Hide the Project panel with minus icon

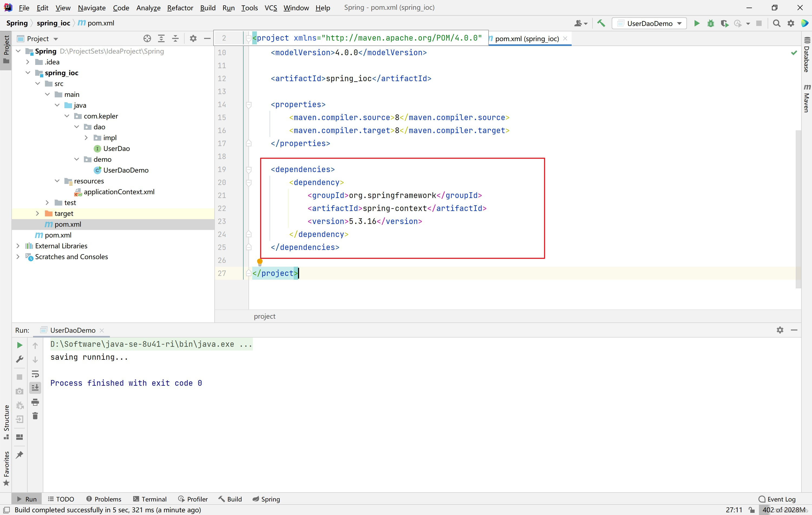point(207,38)
